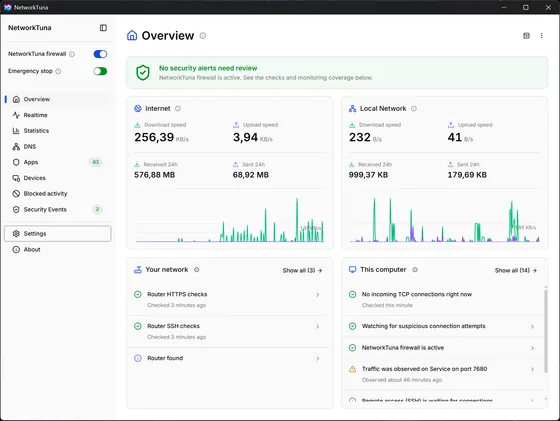Expand chevron on NetworkTuna firewall is active
The image size is (560, 421).
tap(532, 348)
